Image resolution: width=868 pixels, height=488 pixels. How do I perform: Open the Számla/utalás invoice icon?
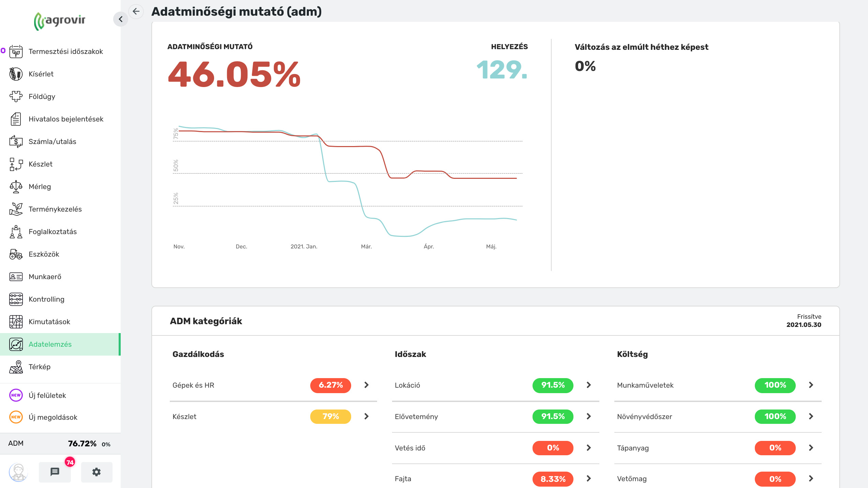coord(16,142)
